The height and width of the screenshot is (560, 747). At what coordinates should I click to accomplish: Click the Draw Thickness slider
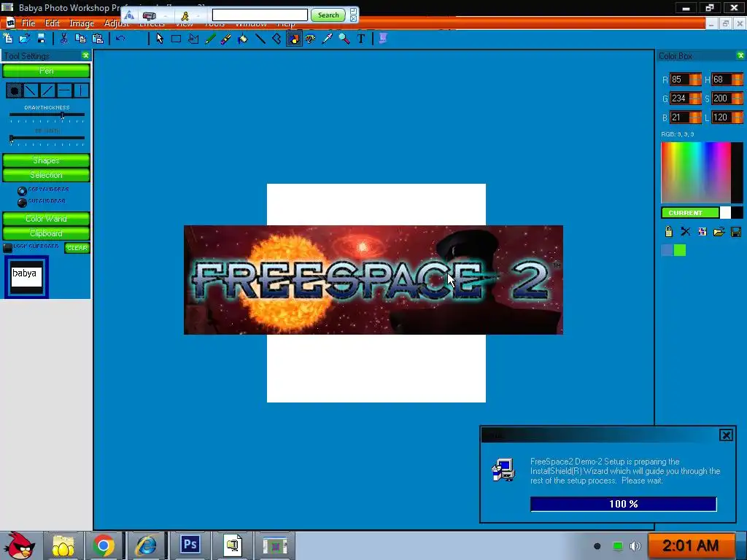tap(47, 114)
